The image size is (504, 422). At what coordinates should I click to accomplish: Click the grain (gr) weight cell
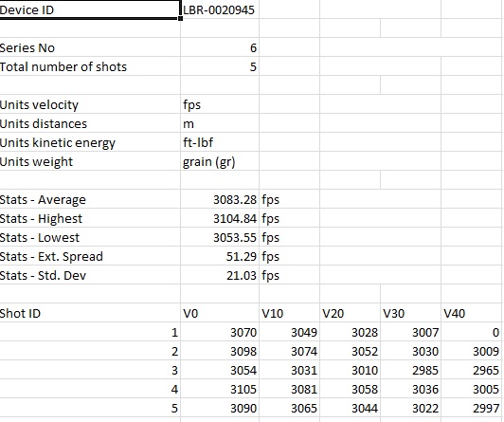(x=220, y=161)
